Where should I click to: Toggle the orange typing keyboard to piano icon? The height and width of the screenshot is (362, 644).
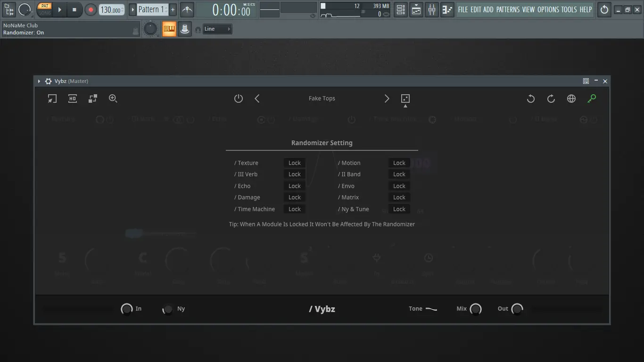pos(169,29)
